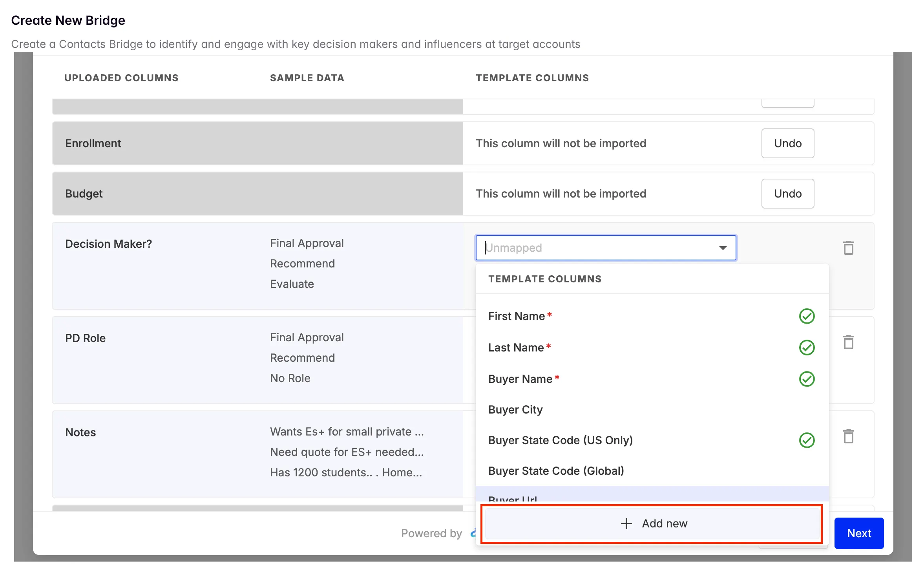
Task: Remove the Notes column via trash icon
Action: (848, 436)
